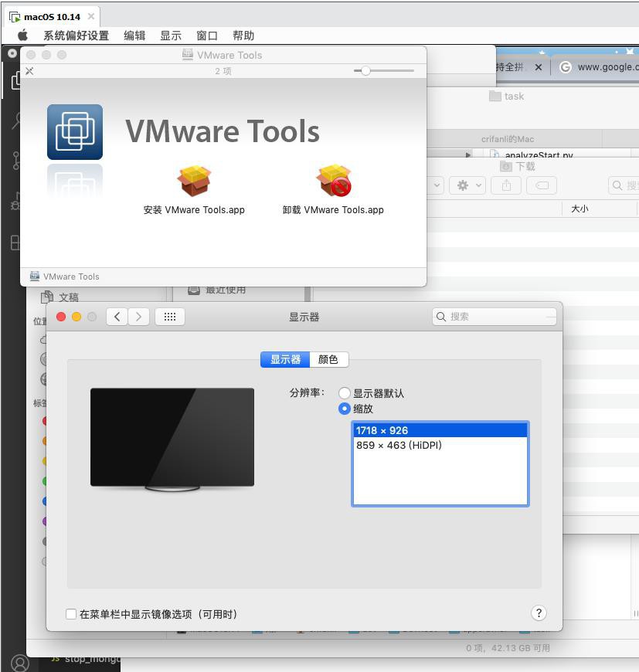The height and width of the screenshot is (672, 639).
Task: Minimize the 显示器 preferences window
Action: [76, 317]
